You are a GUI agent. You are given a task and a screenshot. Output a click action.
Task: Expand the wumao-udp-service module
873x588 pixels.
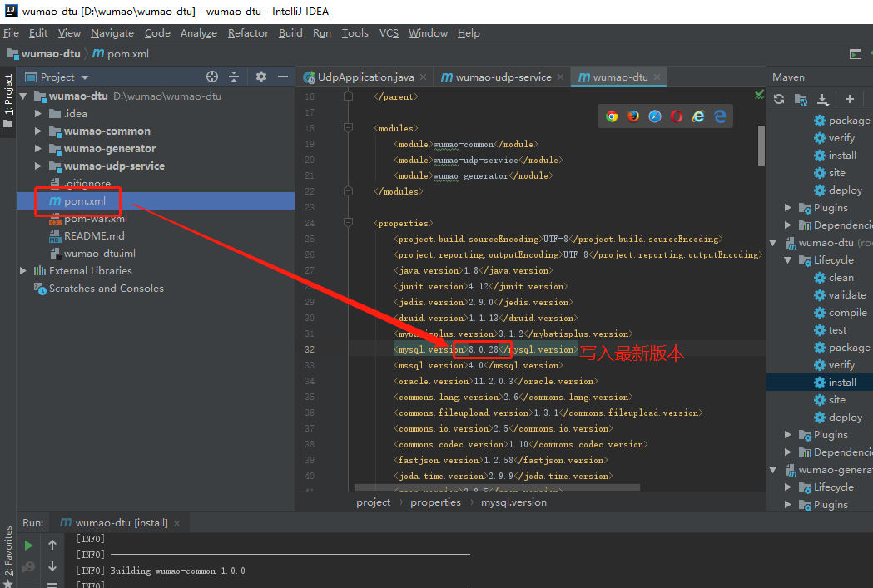37,166
